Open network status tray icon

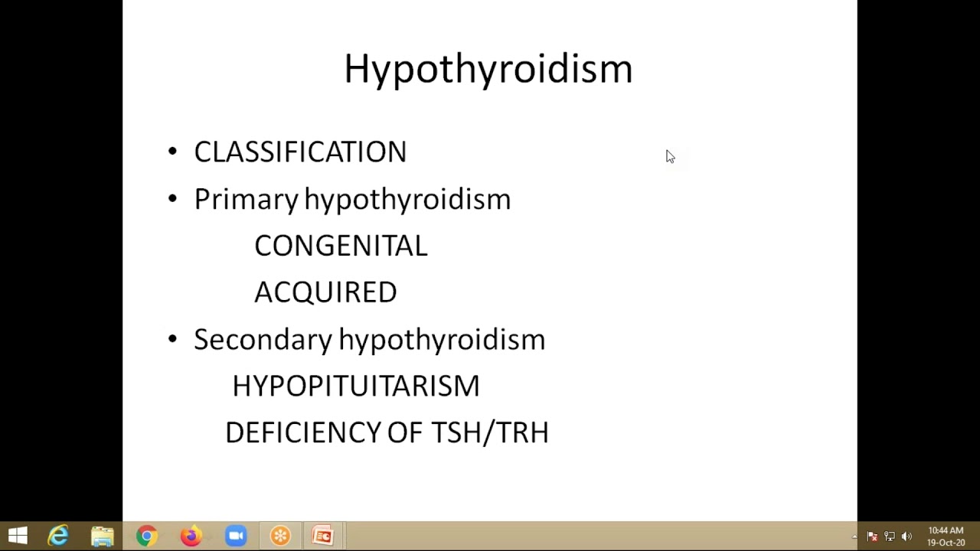[890, 536]
